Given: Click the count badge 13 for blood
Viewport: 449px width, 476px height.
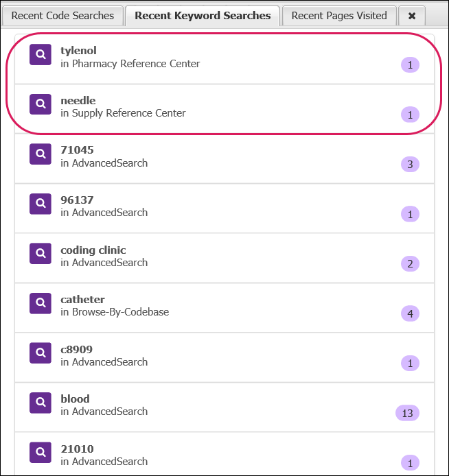Looking at the screenshot, I should (x=407, y=413).
